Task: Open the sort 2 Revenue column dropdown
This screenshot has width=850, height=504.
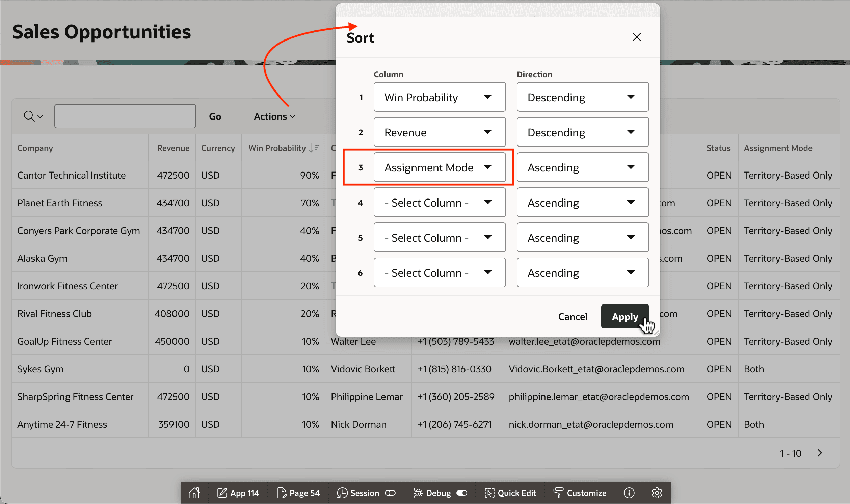Action: pyautogui.click(x=440, y=132)
